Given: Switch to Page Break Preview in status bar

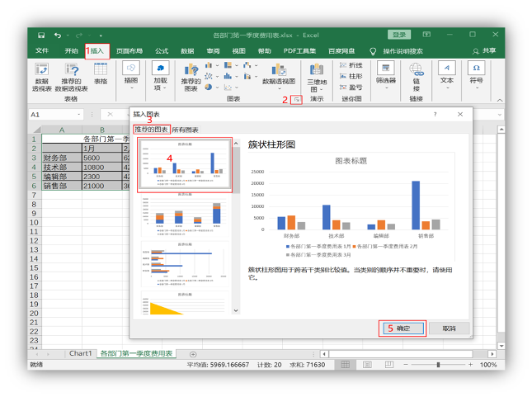Looking at the screenshot, I should point(388,364).
